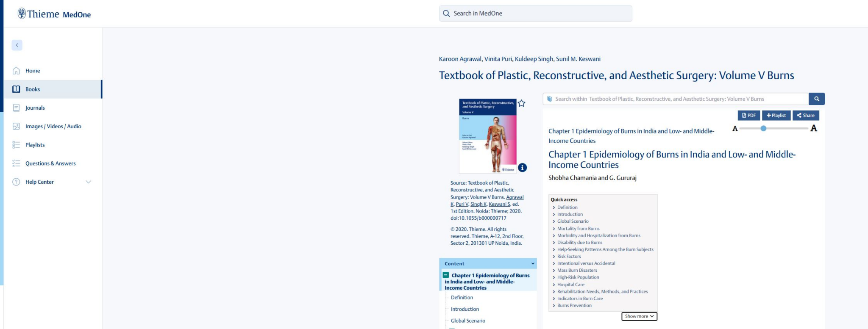
Task: Expand quick access with Show more
Action: point(639,316)
